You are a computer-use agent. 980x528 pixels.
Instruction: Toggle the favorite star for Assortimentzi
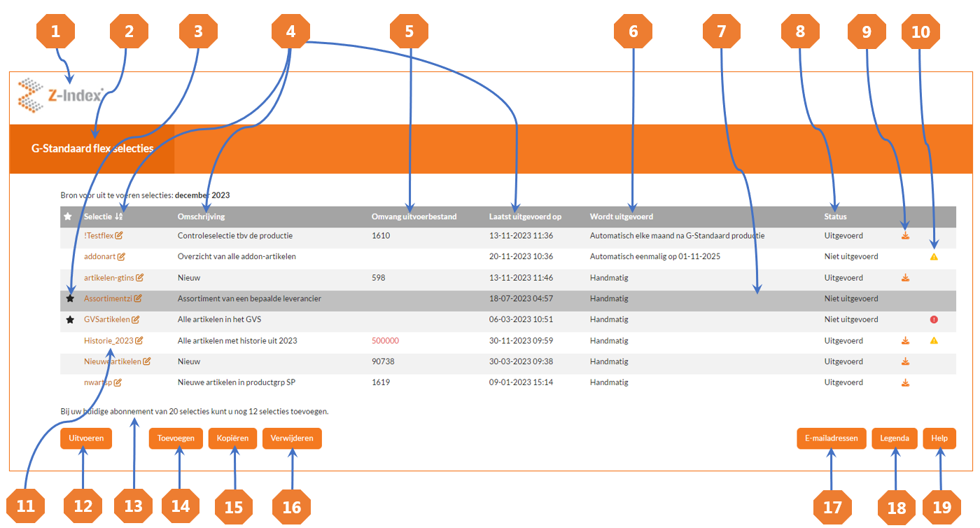[x=70, y=298]
